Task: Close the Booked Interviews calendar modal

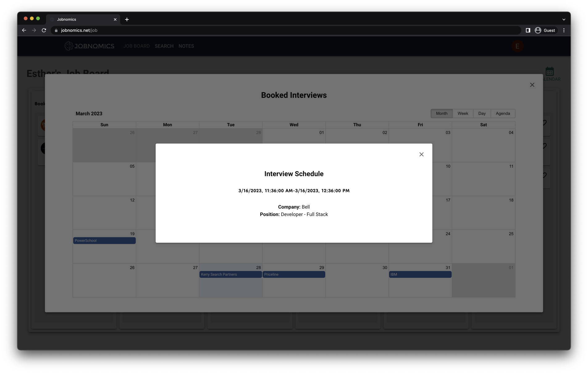Action: [532, 85]
